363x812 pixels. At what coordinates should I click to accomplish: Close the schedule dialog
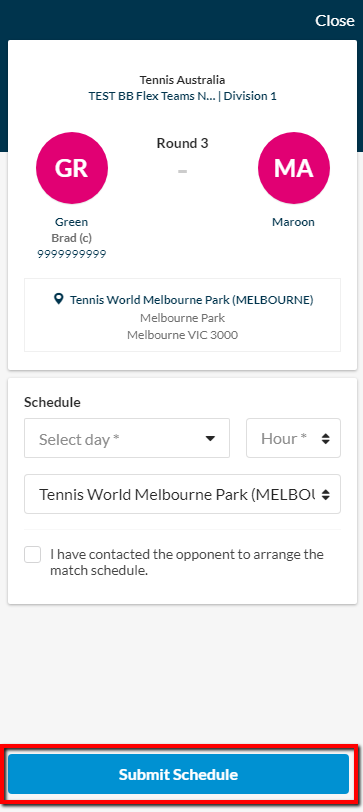(x=335, y=20)
